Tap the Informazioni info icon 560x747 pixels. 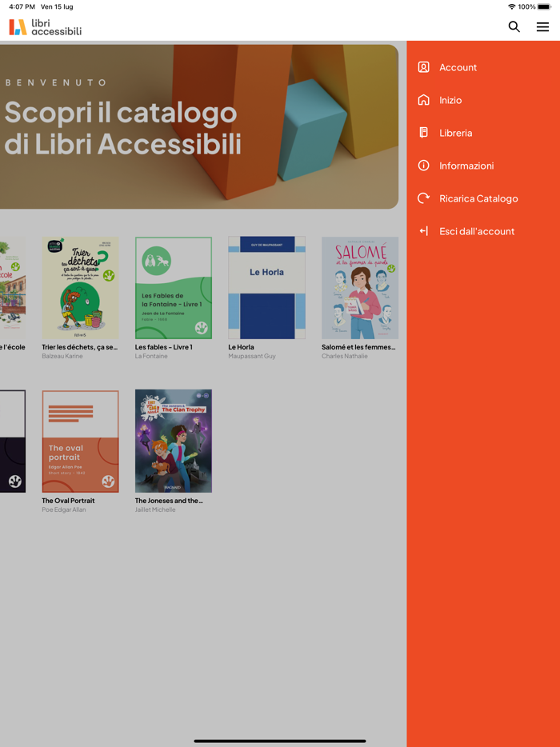tap(423, 166)
